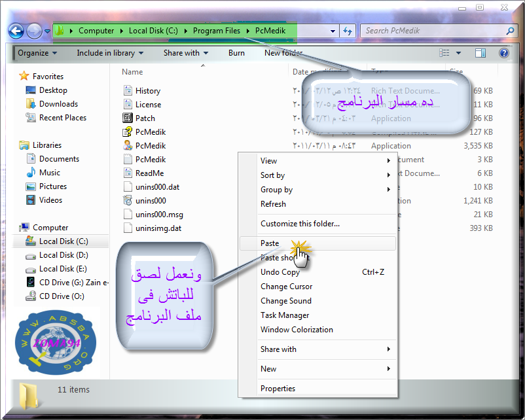Click the change view icon
525x420 pixels.
coord(444,53)
